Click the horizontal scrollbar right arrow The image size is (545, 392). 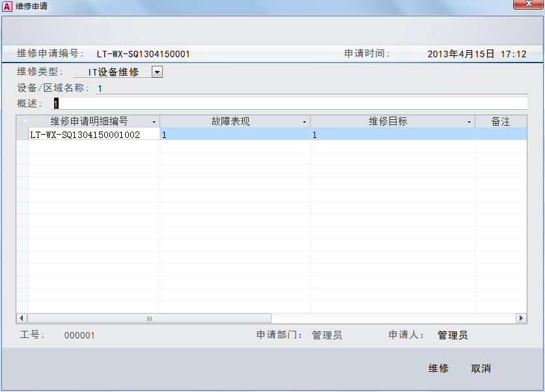(521, 318)
